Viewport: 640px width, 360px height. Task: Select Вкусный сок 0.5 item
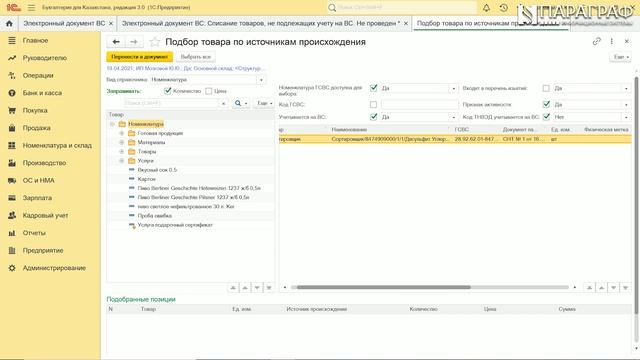click(157, 170)
